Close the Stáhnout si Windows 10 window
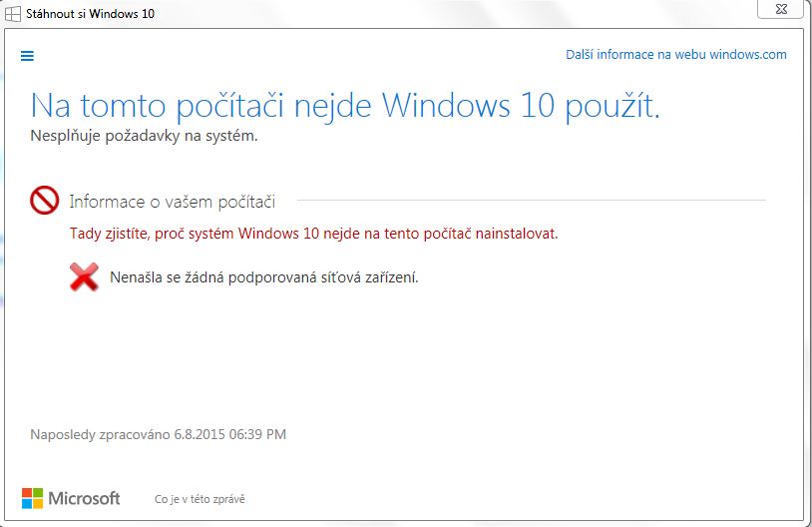 click(x=783, y=8)
